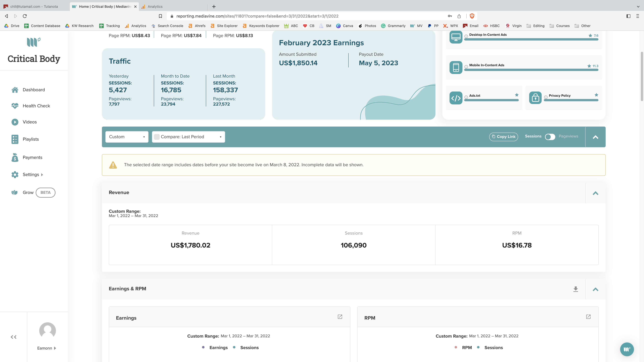Viewport: 644px width, 362px height.
Task: Open the Payments money bag icon
Action: [15, 157]
